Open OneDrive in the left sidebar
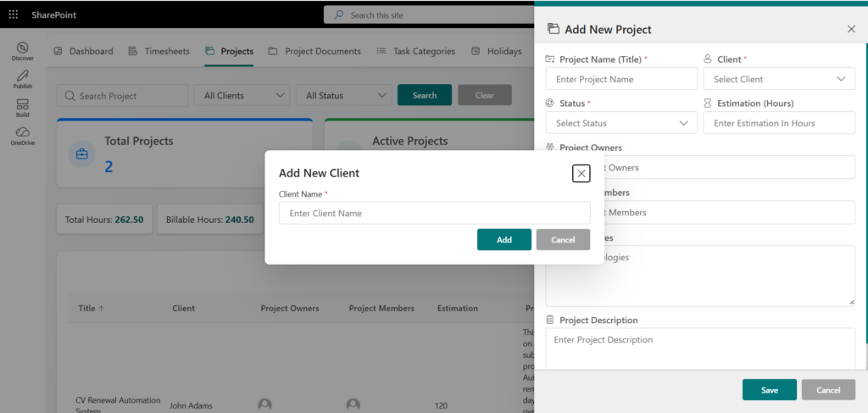The height and width of the screenshot is (413, 868). click(23, 137)
